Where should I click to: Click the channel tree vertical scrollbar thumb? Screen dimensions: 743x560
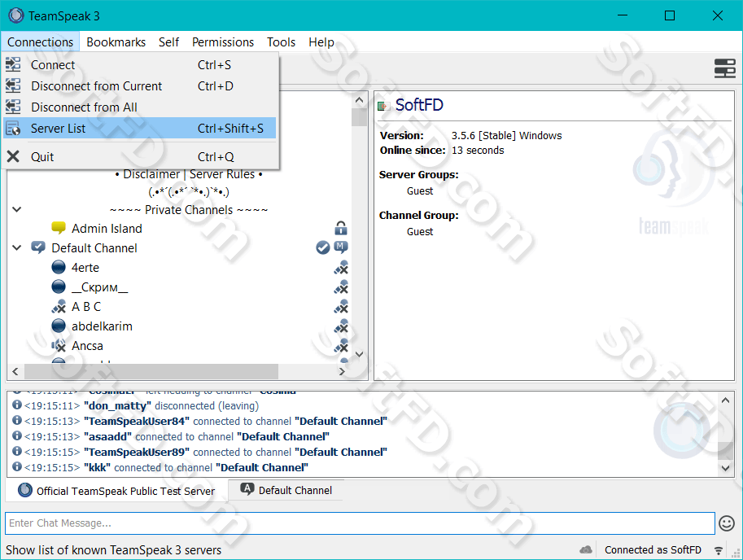pos(359,117)
